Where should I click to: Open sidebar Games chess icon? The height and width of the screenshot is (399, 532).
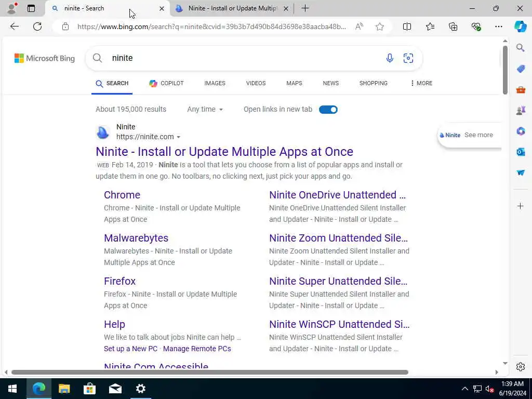521,111
